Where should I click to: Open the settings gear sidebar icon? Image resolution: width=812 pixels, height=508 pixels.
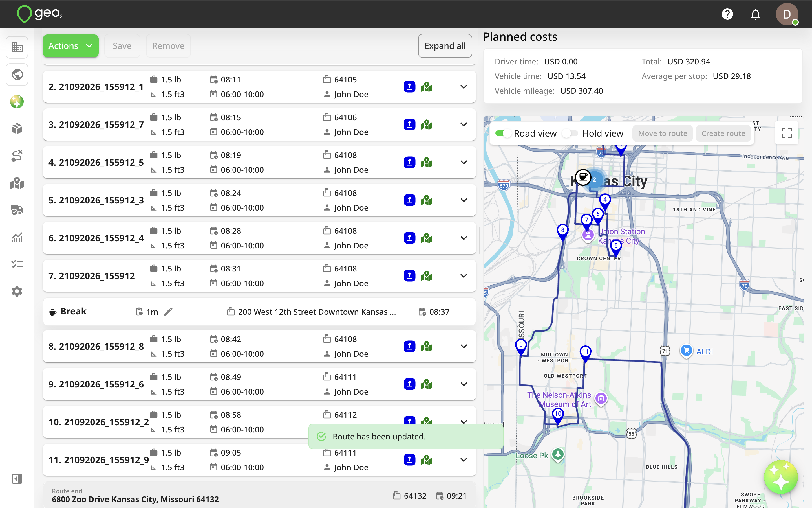point(17,291)
